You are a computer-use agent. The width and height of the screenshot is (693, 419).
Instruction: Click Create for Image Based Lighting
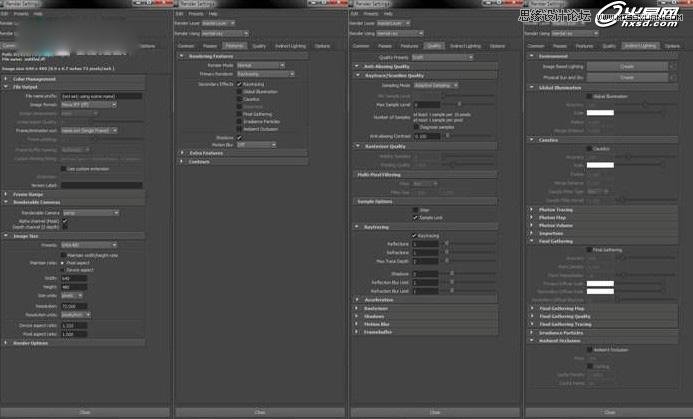pyautogui.click(x=626, y=66)
